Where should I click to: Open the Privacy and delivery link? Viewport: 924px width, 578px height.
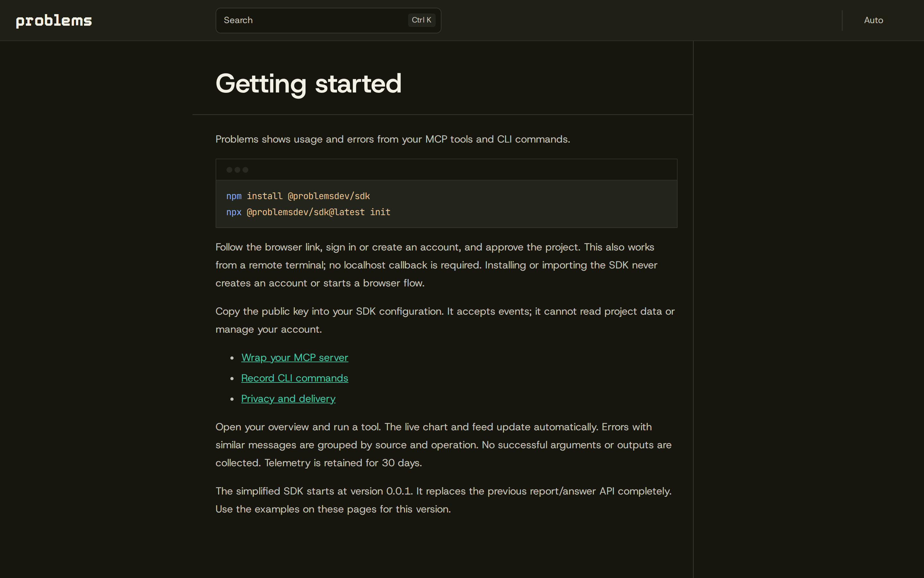click(288, 399)
